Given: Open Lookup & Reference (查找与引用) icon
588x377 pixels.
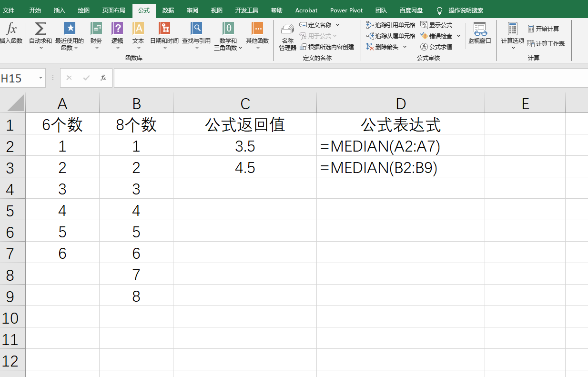Looking at the screenshot, I should click(196, 29).
